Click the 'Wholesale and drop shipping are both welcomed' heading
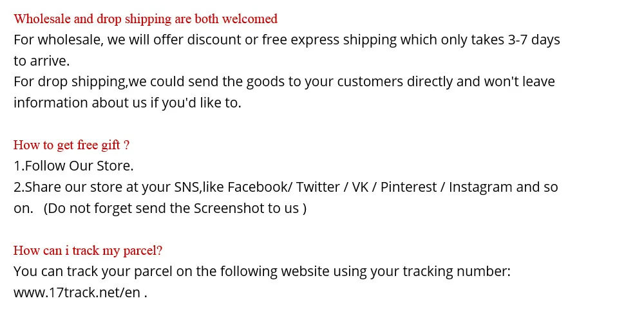This screenshot has width=644, height=314. click(146, 19)
